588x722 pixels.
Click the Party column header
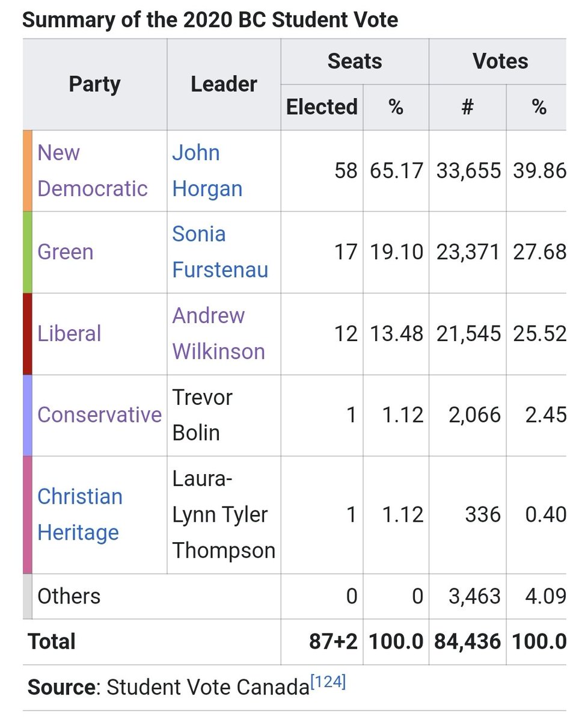pyautogui.click(x=94, y=84)
